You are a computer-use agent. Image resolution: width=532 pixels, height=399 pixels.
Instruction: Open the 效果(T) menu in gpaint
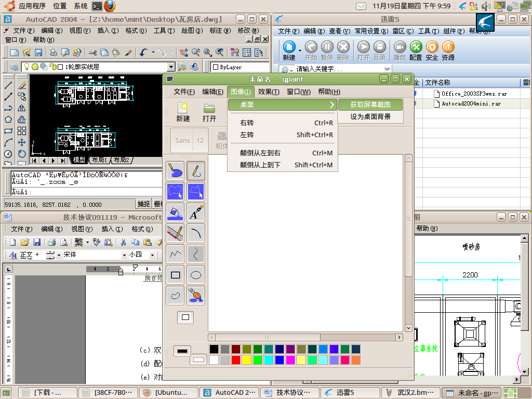[269, 91]
